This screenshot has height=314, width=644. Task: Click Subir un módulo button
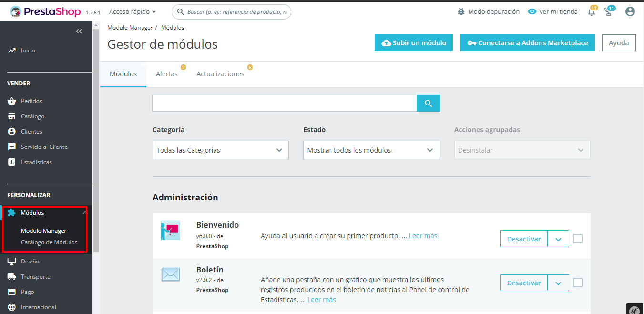click(414, 42)
